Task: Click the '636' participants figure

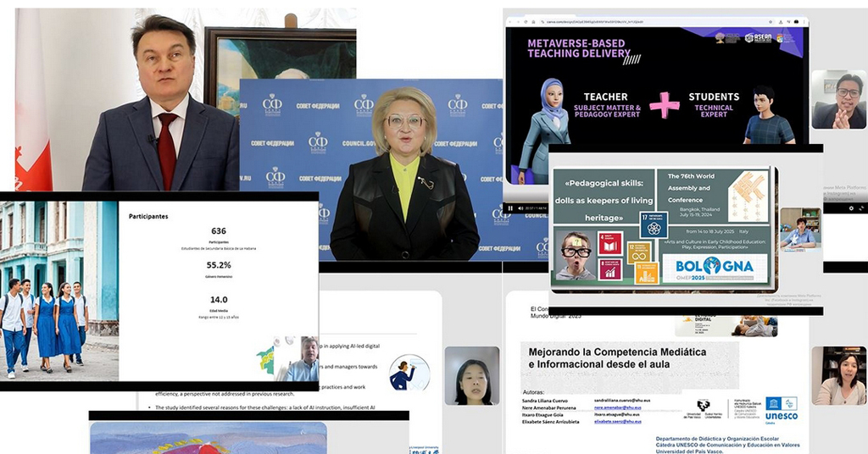Action: click(x=219, y=231)
